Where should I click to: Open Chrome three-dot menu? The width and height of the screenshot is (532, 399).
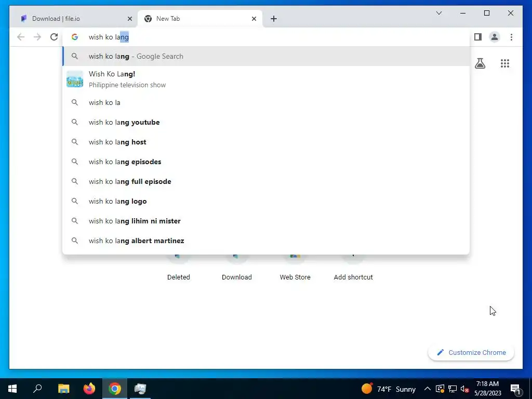click(511, 37)
